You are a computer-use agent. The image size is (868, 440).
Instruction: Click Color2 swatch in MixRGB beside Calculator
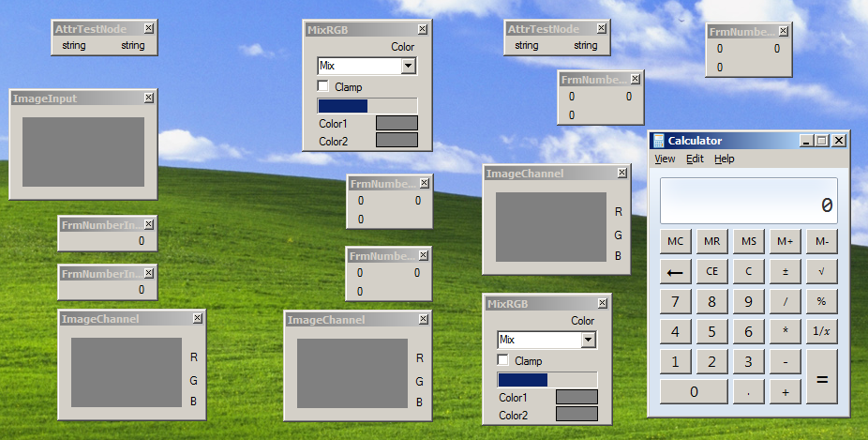click(576, 414)
